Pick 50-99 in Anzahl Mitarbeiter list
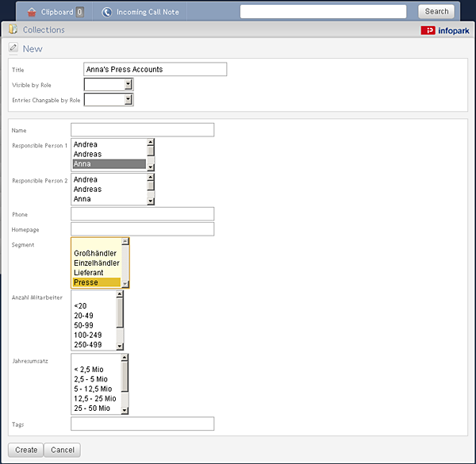This screenshot has height=464, width=476. (94, 325)
